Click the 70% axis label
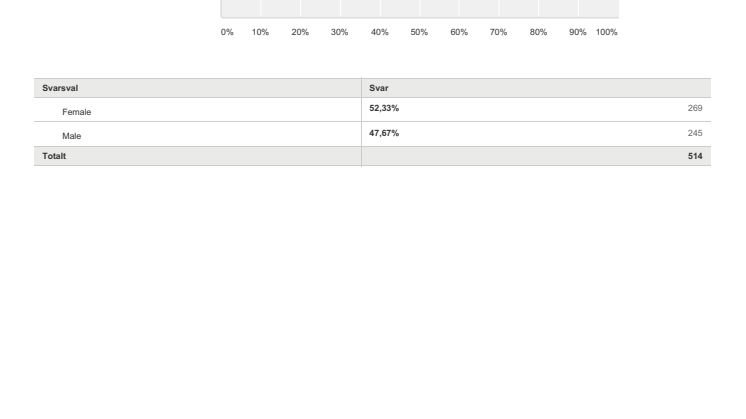 (x=498, y=33)
